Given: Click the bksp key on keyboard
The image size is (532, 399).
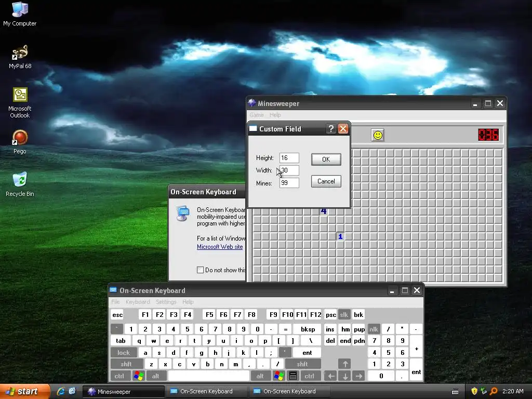Looking at the screenshot, I should click(308, 329).
